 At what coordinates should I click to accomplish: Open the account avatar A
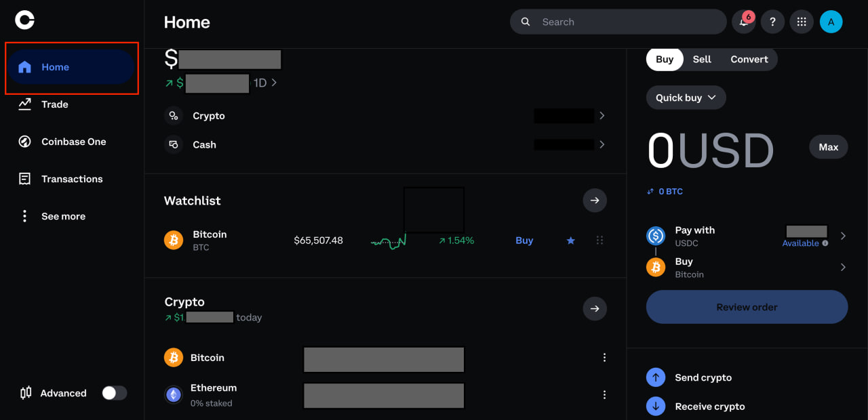coord(831,22)
